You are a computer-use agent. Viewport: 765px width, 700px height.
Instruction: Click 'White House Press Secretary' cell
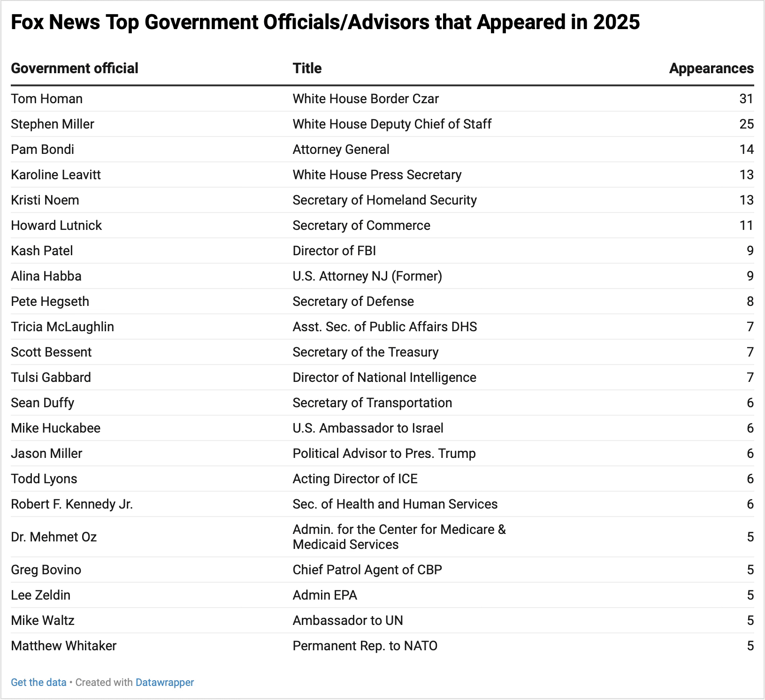click(x=377, y=175)
